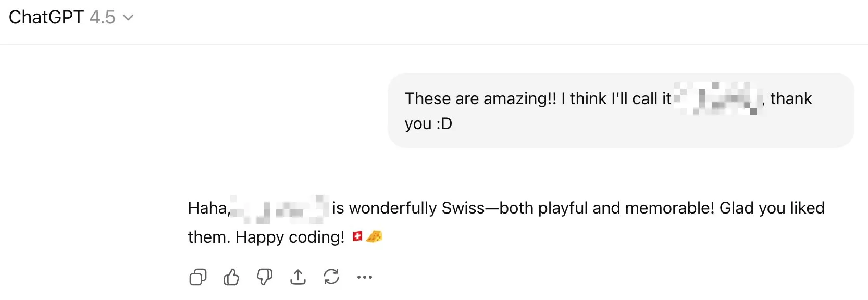The width and height of the screenshot is (868, 300).
Task: Copy the assistant's reply
Action: coord(198,277)
